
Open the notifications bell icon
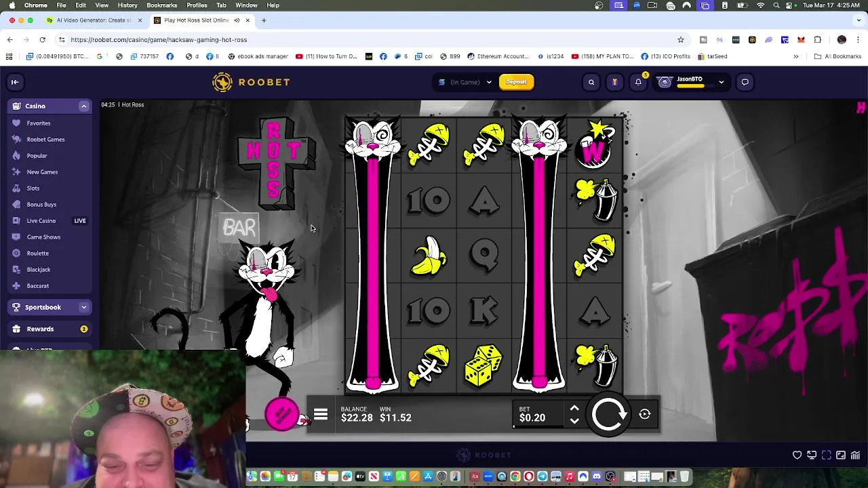[x=638, y=82]
